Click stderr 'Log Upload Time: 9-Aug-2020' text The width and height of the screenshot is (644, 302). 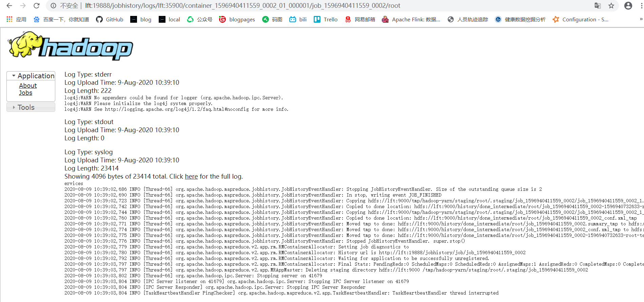click(122, 83)
